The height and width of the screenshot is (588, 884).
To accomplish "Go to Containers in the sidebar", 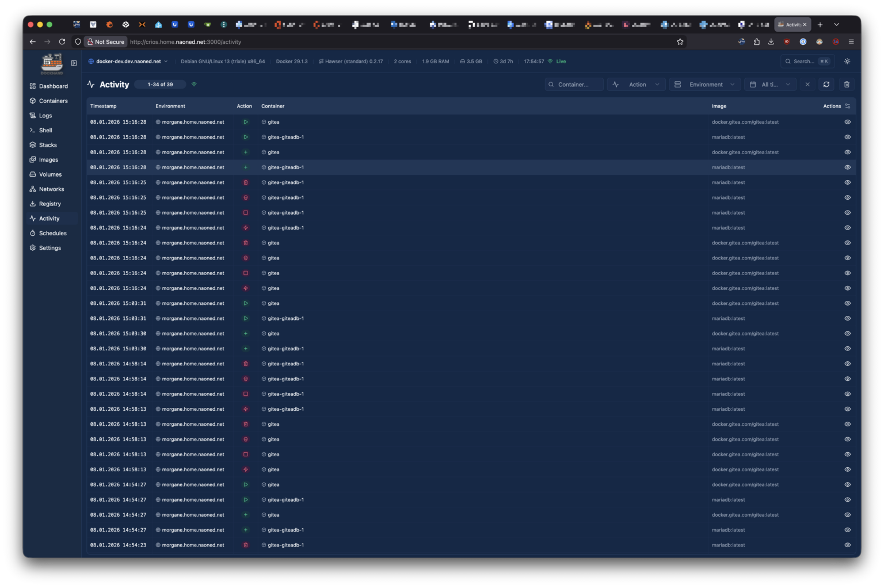I will point(53,101).
